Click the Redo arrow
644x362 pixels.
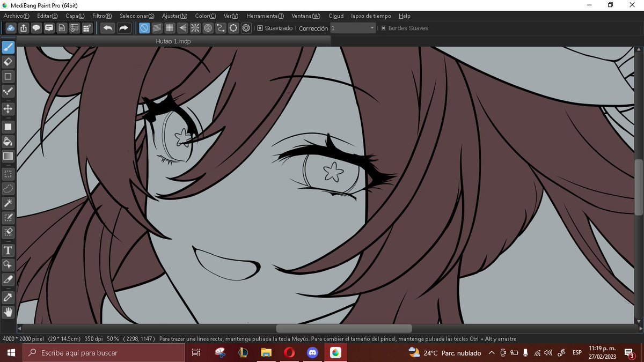point(124,28)
